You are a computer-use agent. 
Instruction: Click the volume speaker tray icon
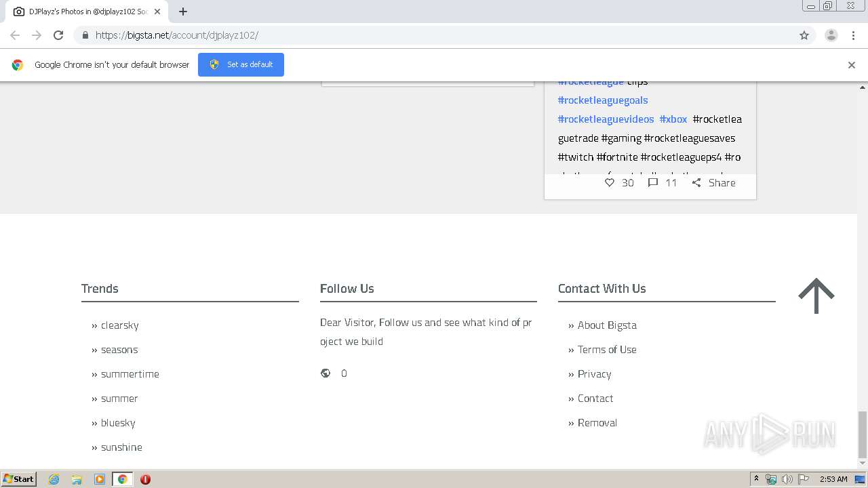[787, 479]
